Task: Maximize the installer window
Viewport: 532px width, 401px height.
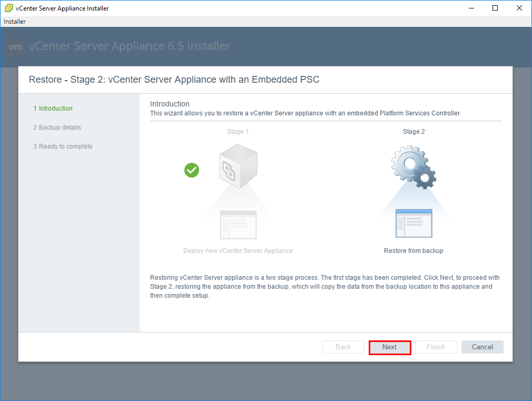Action: [495, 8]
